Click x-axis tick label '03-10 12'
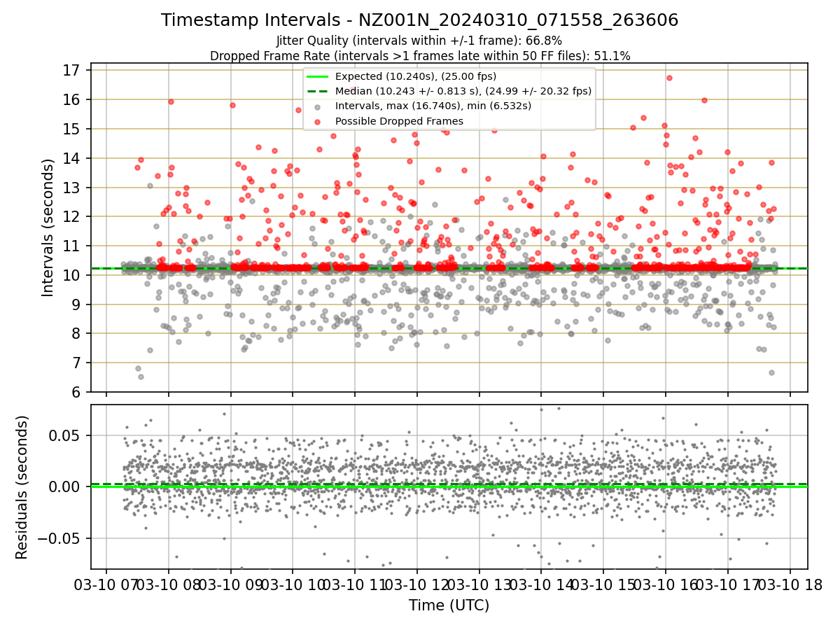Viewport: 840px width, 630px height. [x=417, y=585]
